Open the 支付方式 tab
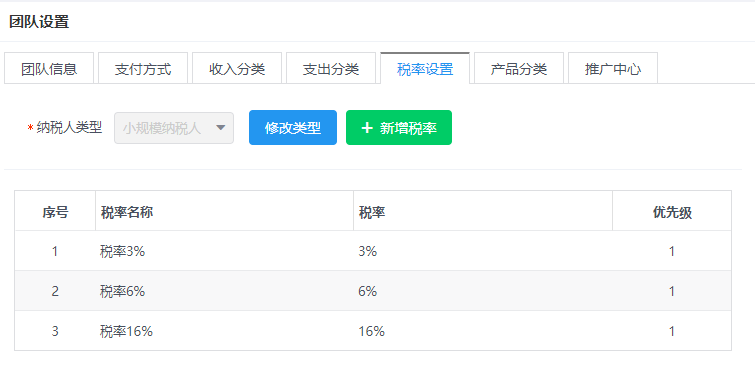This screenshot has width=755, height=387. [x=143, y=68]
